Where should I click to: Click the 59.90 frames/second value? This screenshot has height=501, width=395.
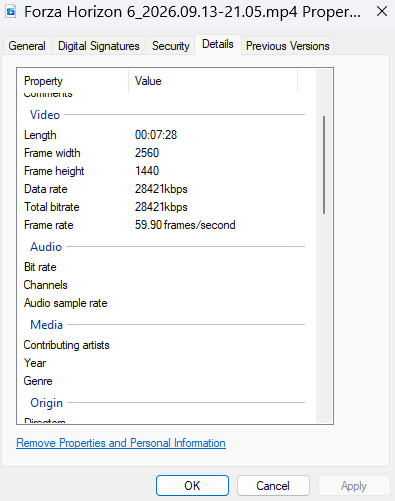tap(185, 225)
